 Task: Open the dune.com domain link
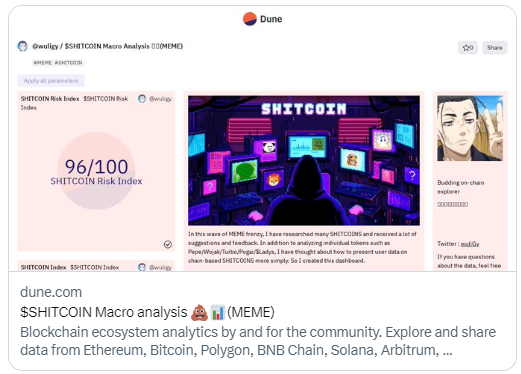(51, 292)
